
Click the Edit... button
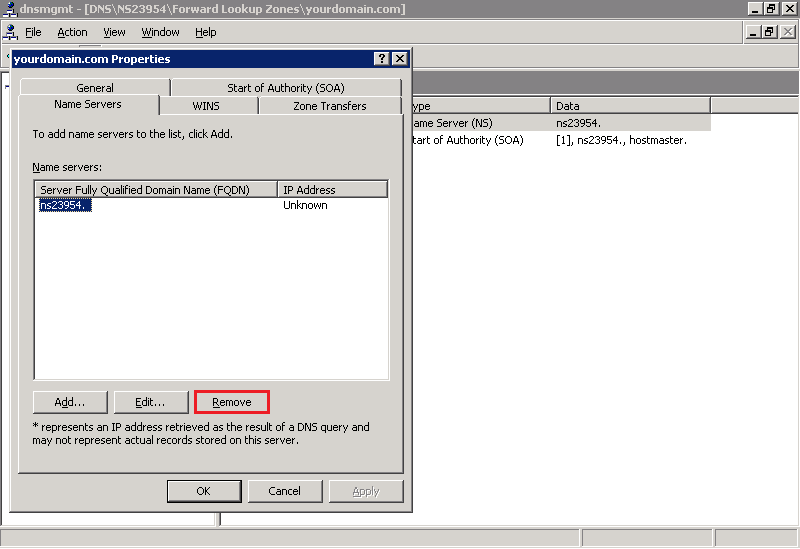(x=151, y=402)
